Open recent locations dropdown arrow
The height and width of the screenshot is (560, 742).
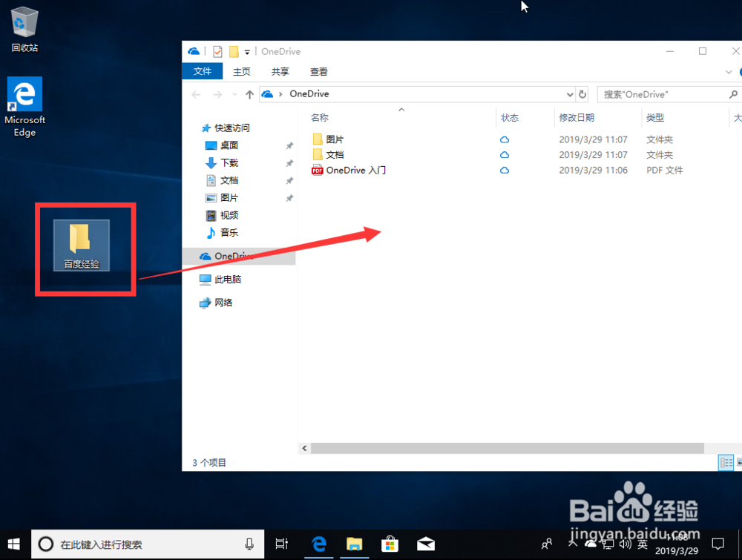point(234,95)
